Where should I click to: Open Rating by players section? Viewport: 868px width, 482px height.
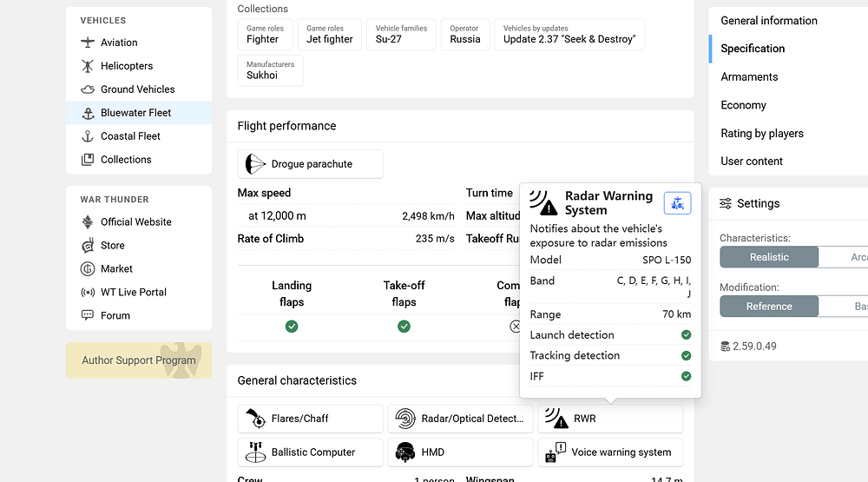[762, 134]
